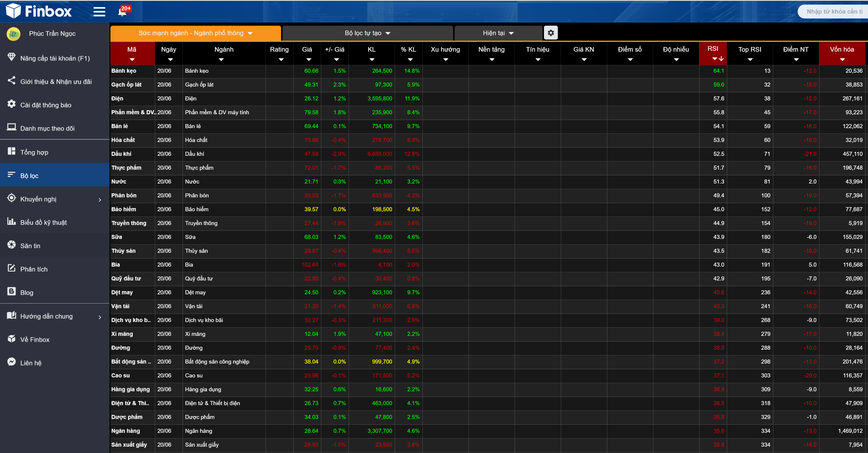Click the user avatar for Phúc Trần Ngọc

pos(14,34)
